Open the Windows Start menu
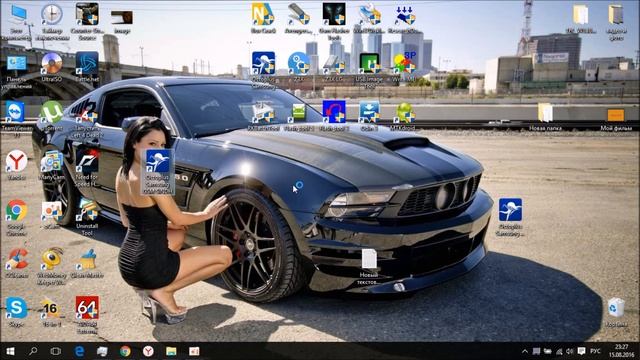 [x=10, y=351]
